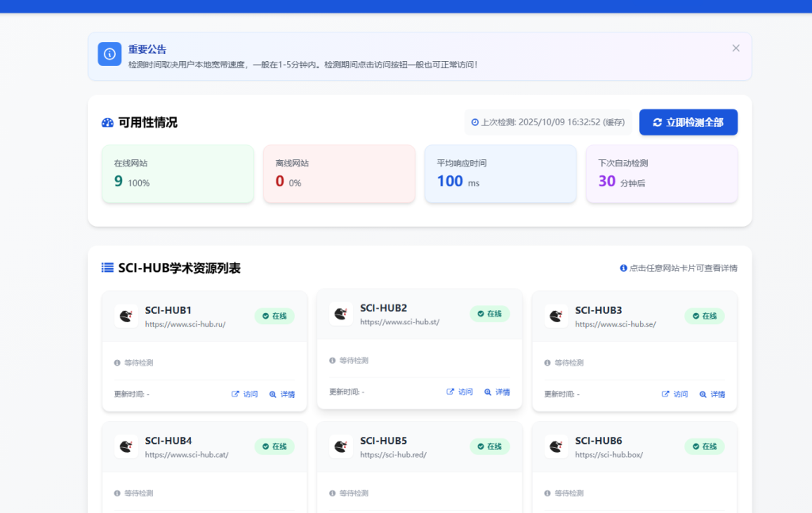This screenshot has height=513, width=812.
Task: Dismiss the 重要公告 announcement banner
Action: click(736, 48)
